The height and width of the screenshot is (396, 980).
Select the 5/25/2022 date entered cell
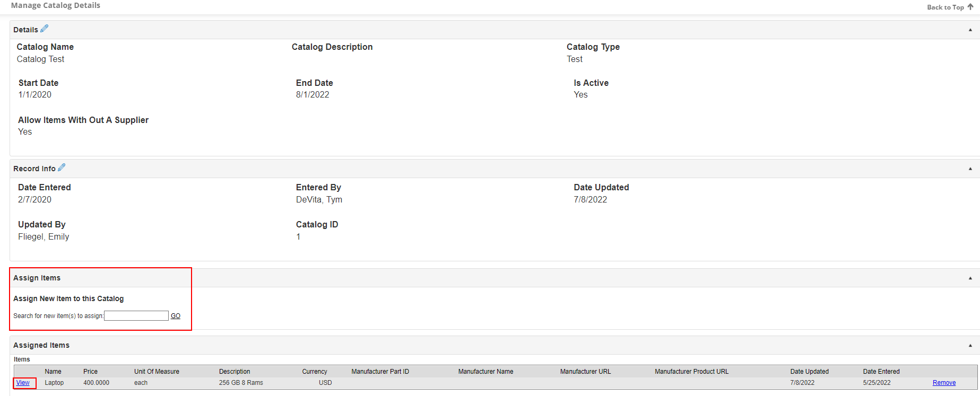(x=877, y=383)
